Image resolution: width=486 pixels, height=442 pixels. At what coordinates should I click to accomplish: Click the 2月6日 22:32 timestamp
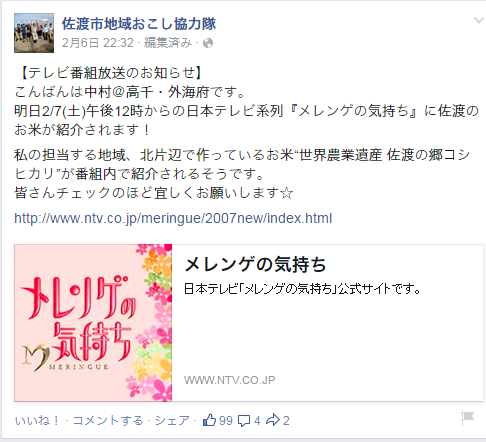98,43
